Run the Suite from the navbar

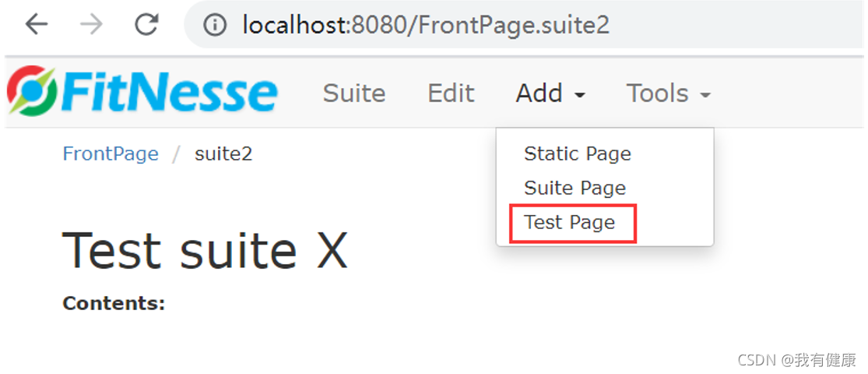pos(354,93)
